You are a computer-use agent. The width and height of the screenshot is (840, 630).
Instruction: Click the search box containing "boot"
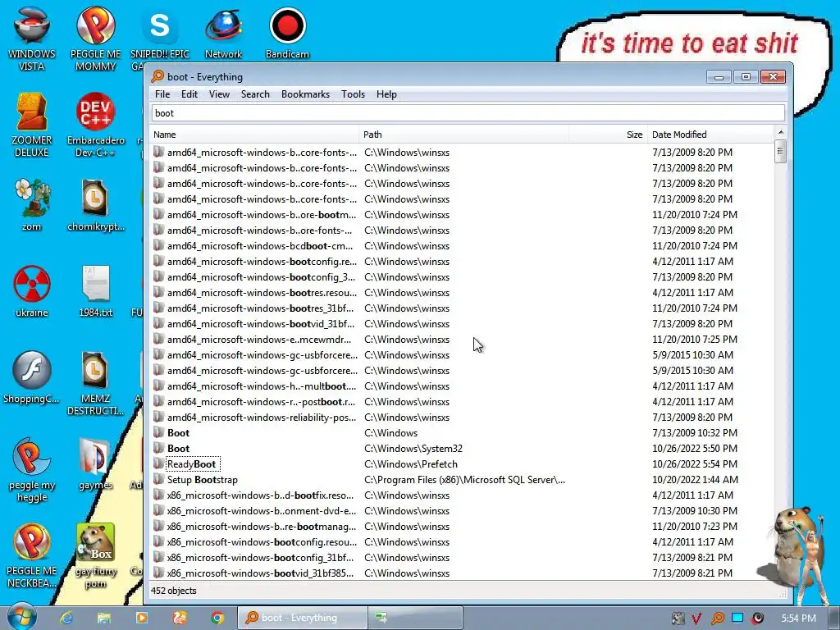click(468, 113)
